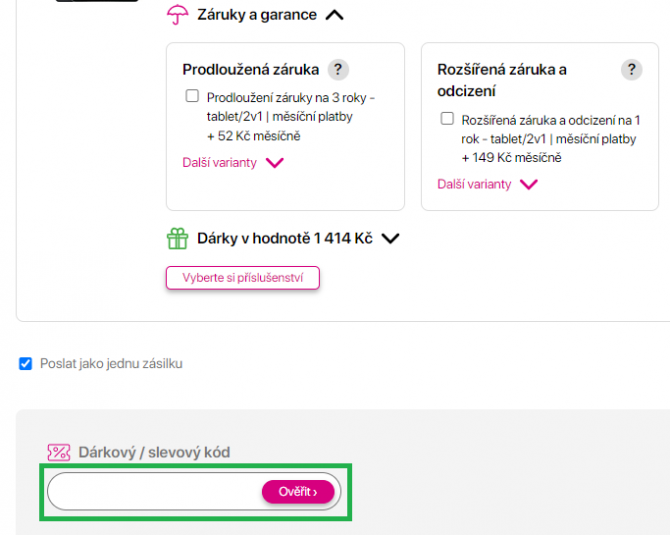Enable the 3-year extended warranty checkbox

(x=192, y=97)
